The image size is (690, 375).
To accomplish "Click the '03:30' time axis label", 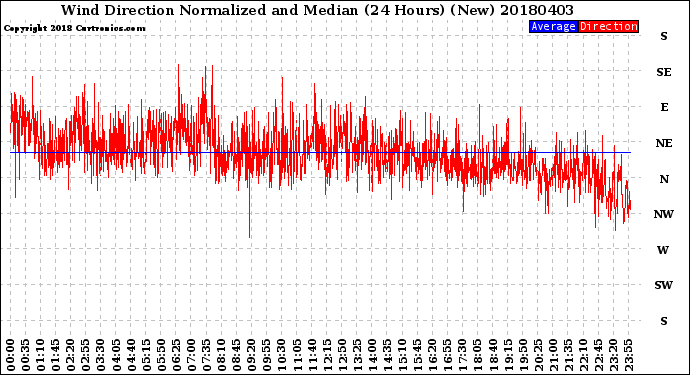I will coord(101,355).
